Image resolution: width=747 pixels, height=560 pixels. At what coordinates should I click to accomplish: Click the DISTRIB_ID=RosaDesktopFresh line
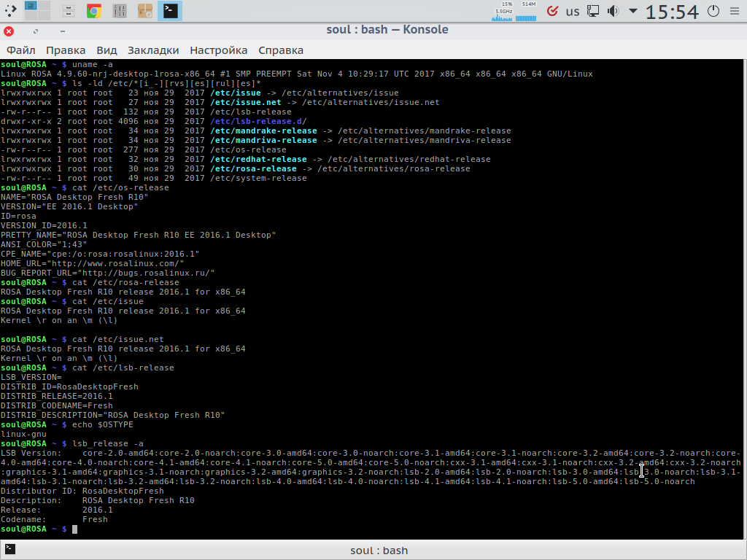69,386
